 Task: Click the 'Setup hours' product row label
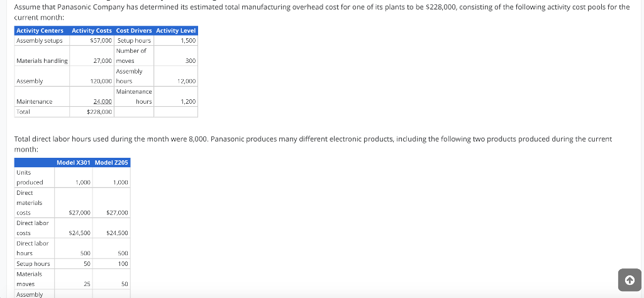point(33,263)
